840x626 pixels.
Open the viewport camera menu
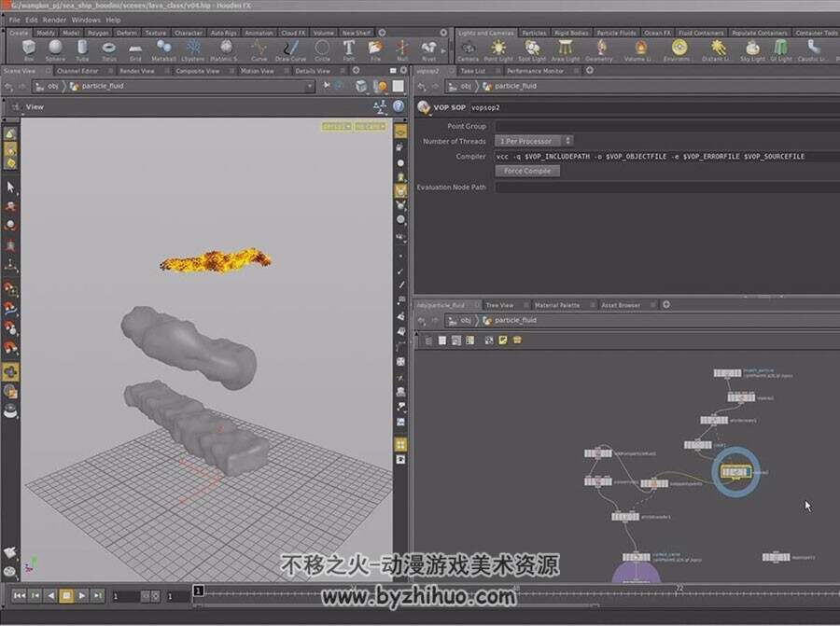click(x=370, y=126)
